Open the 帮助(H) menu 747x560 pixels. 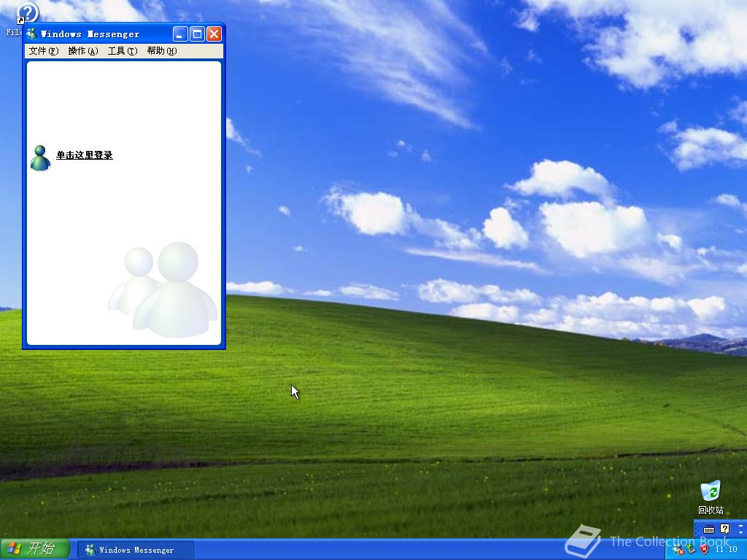tap(162, 51)
